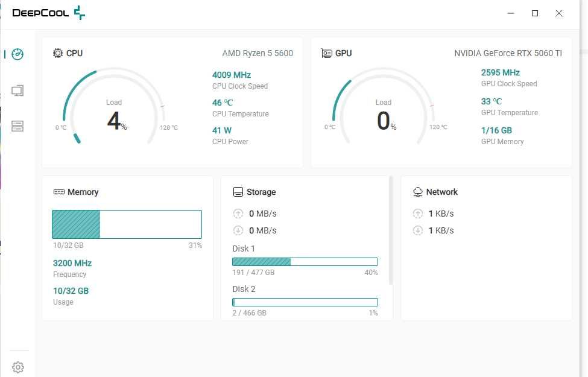Click the 'Disk 1' label
The width and height of the screenshot is (588, 377).
tap(244, 249)
